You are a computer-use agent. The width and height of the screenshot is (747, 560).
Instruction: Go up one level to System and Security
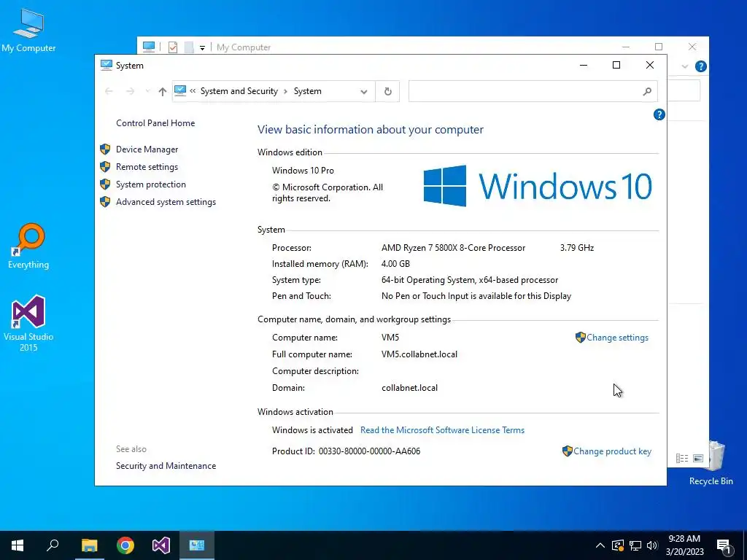click(x=163, y=91)
